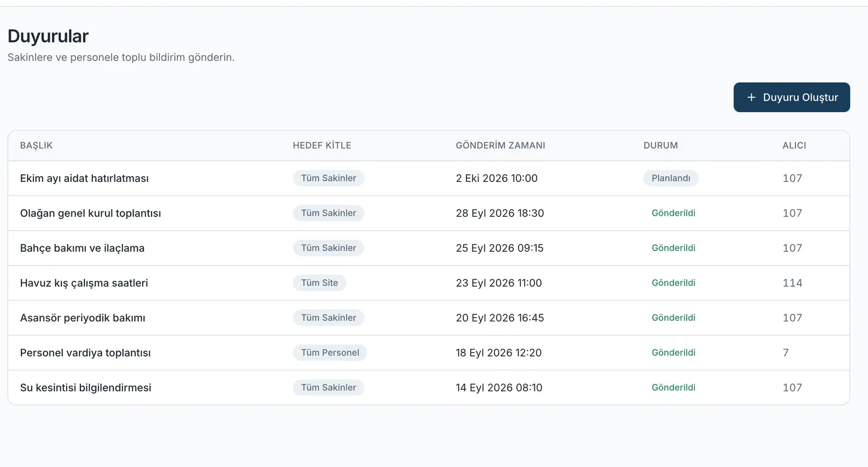Click the plus icon in Duyuru Oluştur
Image resolution: width=868 pixels, height=467 pixels.
pos(751,97)
